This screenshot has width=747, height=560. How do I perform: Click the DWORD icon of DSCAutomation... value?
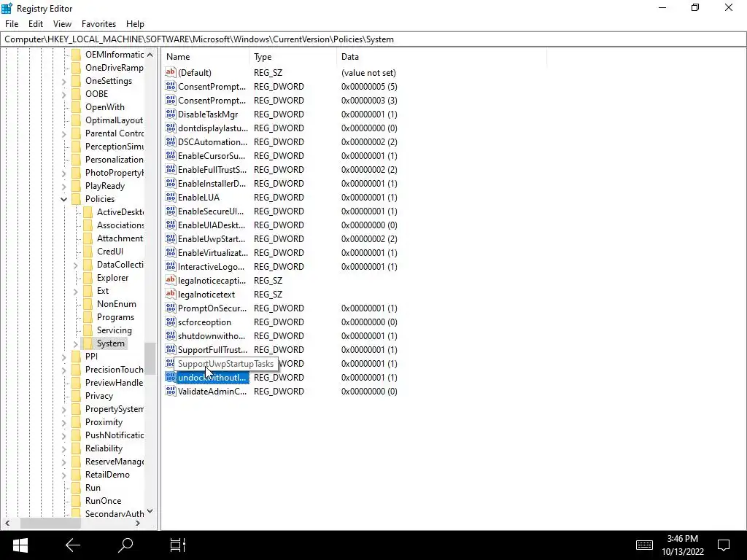pos(171,141)
